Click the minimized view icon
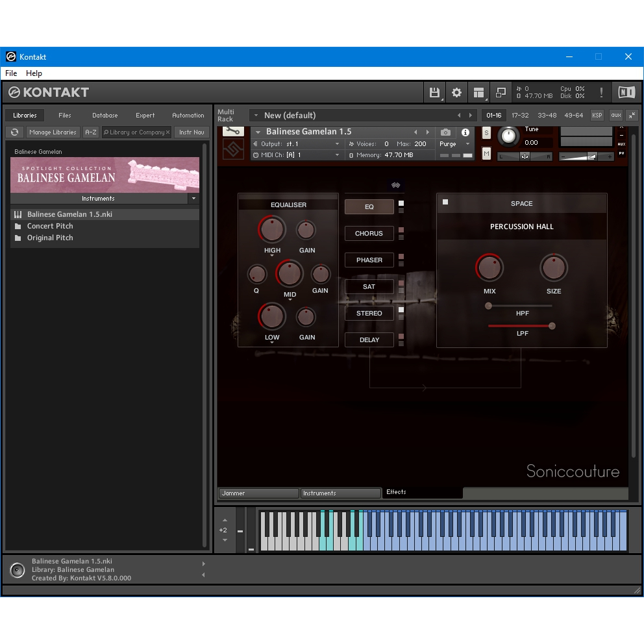The width and height of the screenshot is (644, 644). pyautogui.click(x=501, y=92)
